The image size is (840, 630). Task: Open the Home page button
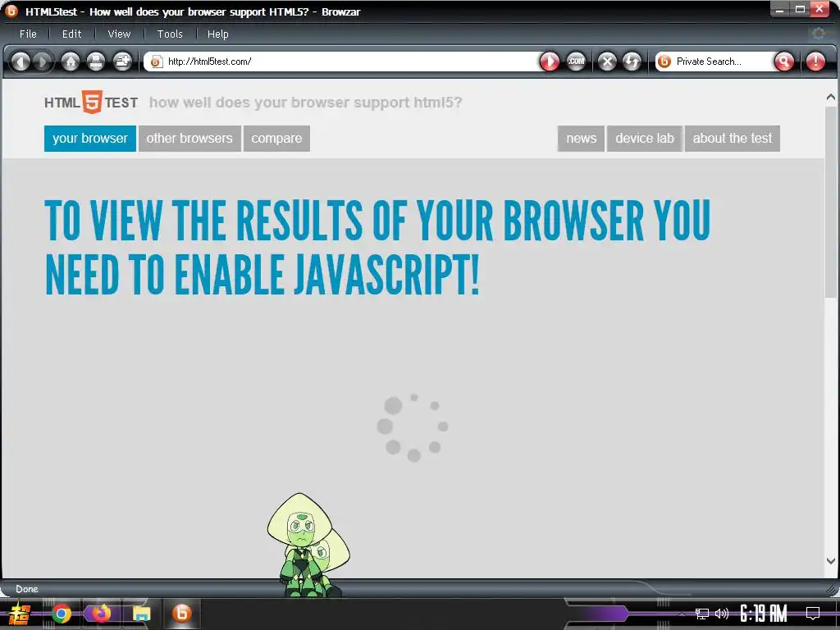coord(71,62)
